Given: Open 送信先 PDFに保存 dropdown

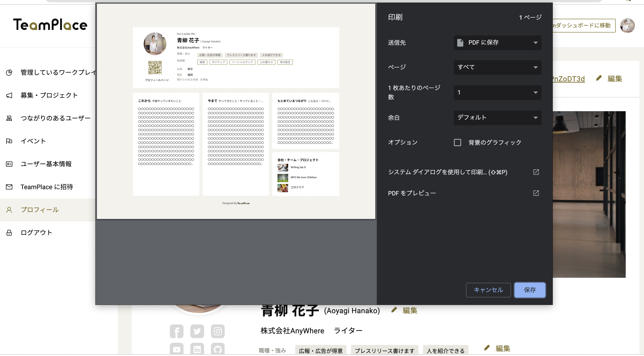Looking at the screenshot, I should pyautogui.click(x=497, y=43).
